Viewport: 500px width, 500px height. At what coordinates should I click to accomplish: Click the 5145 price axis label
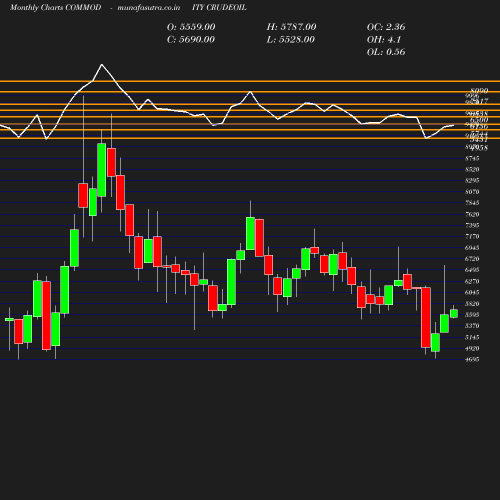coord(472,338)
